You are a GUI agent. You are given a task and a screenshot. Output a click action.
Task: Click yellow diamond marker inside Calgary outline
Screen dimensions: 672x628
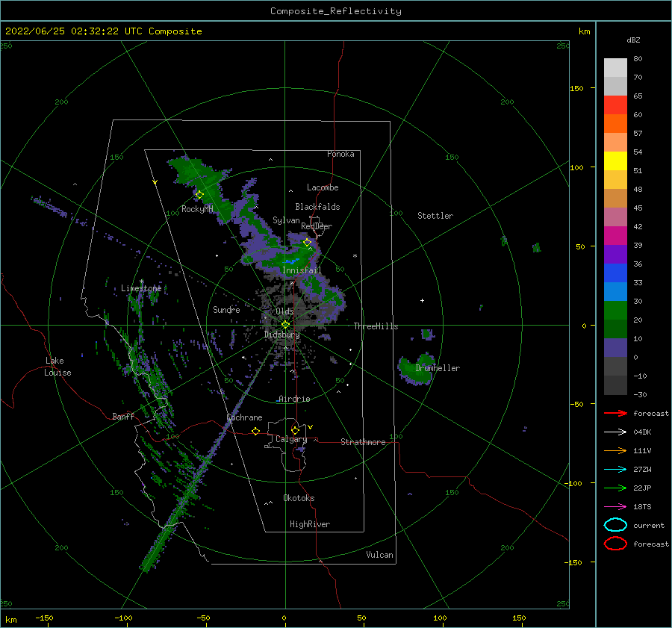click(x=295, y=430)
